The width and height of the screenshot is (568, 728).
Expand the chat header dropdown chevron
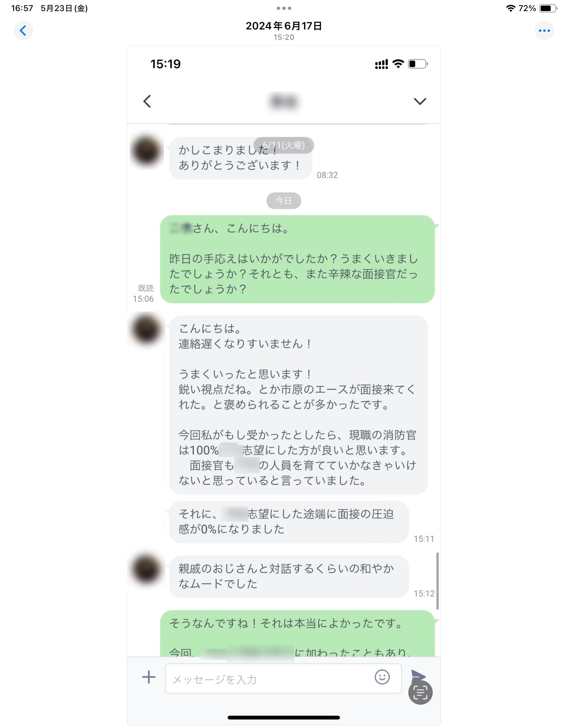[420, 101]
